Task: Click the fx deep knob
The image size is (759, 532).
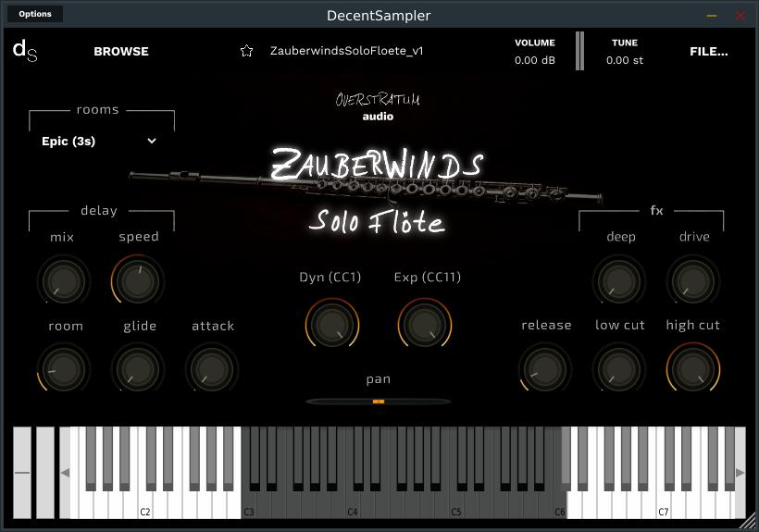Action: [x=619, y=281]
